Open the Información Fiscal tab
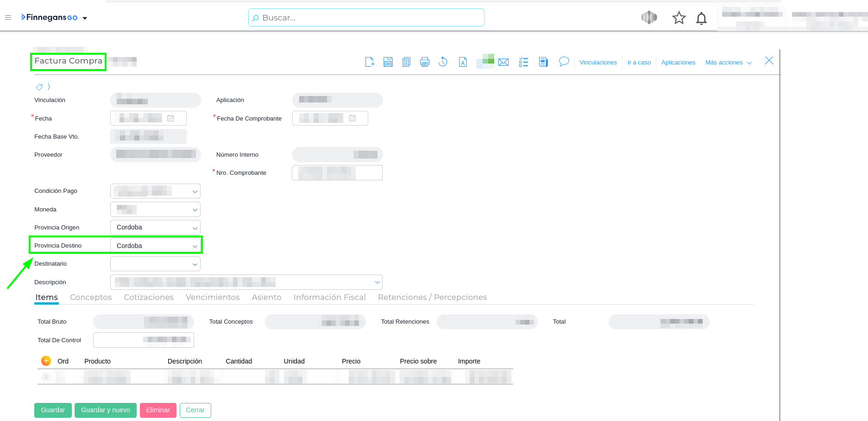Image resolution: width=868 pixels, height=421 pixels. (329, 297)
